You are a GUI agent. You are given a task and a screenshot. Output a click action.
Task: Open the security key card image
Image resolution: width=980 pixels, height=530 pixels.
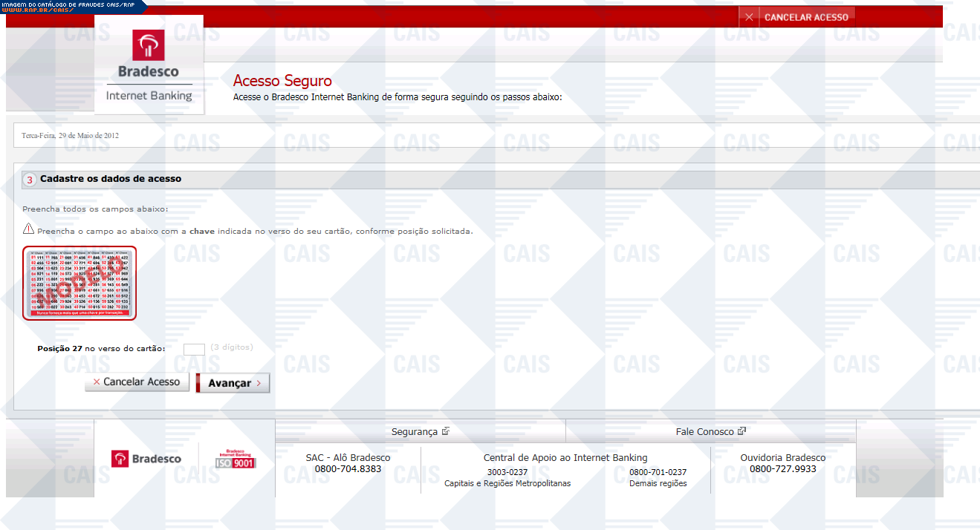[x=79, y=283]
